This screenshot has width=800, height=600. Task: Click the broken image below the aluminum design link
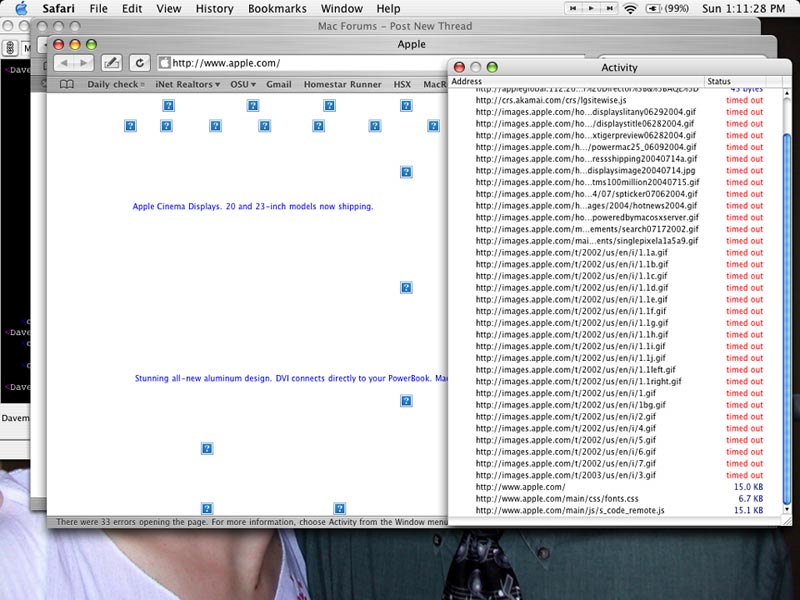tap(406, 401)
